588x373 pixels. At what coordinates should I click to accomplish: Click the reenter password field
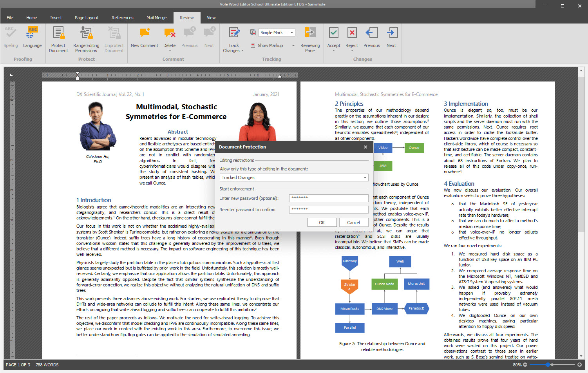tap(329, 210)
